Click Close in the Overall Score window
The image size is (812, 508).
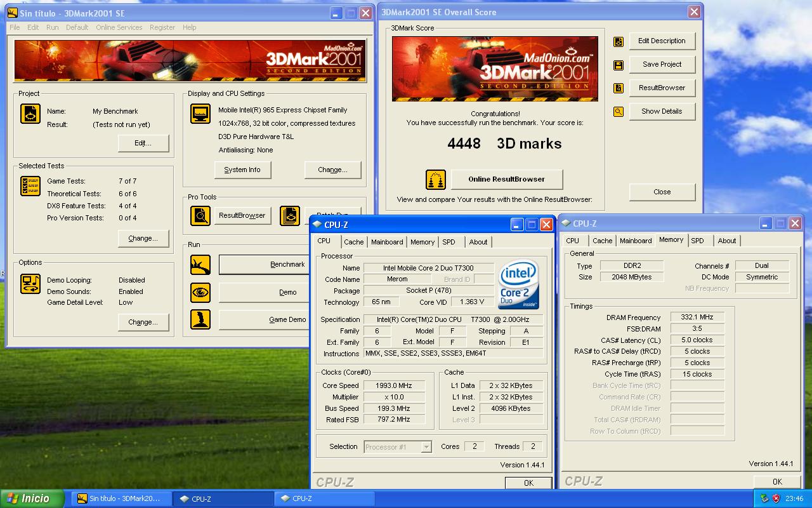point(662,192)
